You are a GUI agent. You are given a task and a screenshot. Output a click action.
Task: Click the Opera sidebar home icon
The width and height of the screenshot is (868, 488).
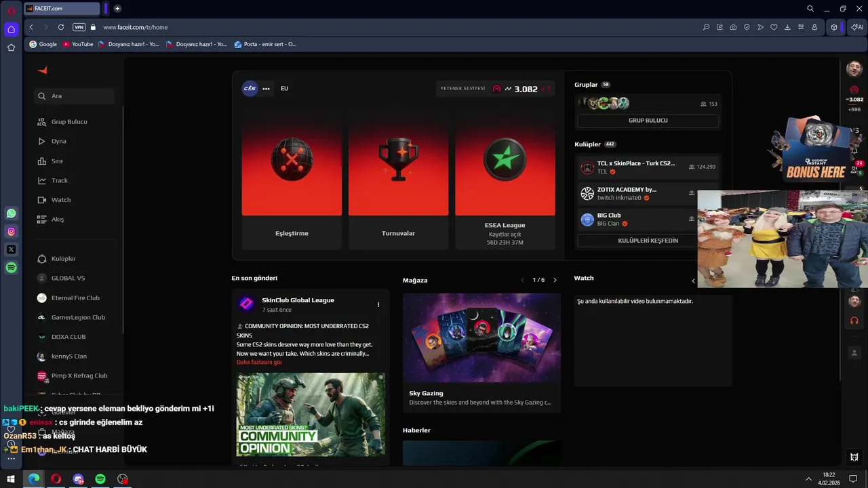(11, 29)
